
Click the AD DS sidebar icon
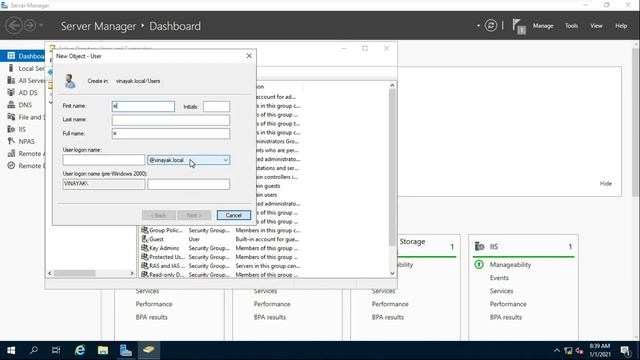coord(11,92)
